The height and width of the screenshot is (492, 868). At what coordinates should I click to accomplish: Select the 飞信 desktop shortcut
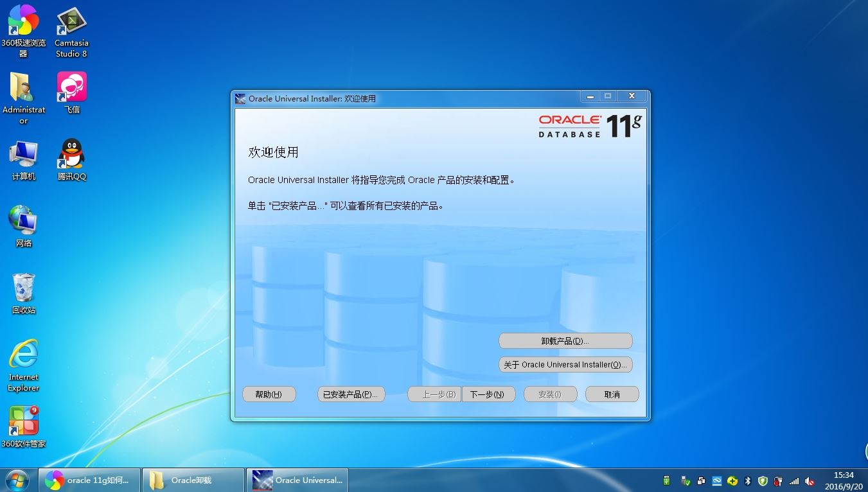71,92
